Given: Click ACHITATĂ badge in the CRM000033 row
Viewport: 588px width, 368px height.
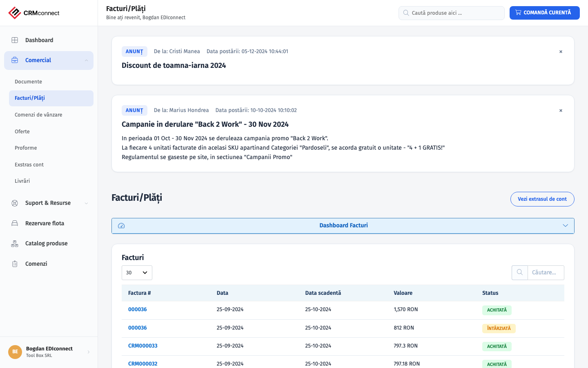Looking at the screenshot, I should click(x=497, y=346).
